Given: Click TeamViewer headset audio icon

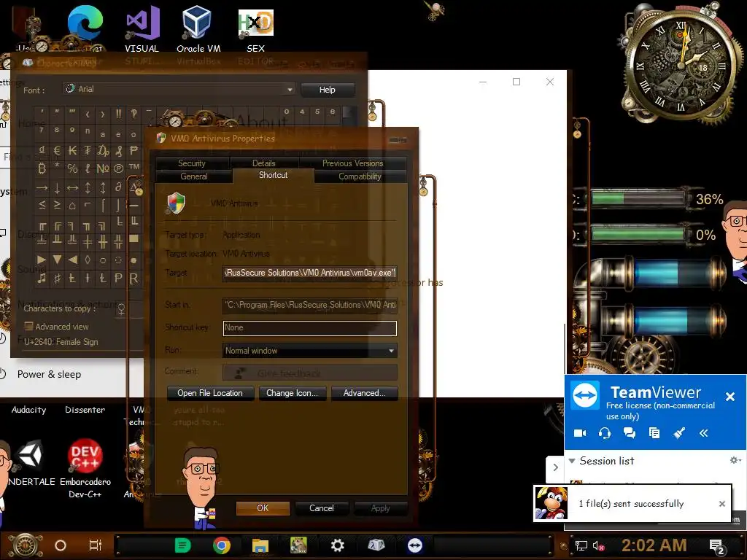Looking at the screenshot, I should [605, 433].
